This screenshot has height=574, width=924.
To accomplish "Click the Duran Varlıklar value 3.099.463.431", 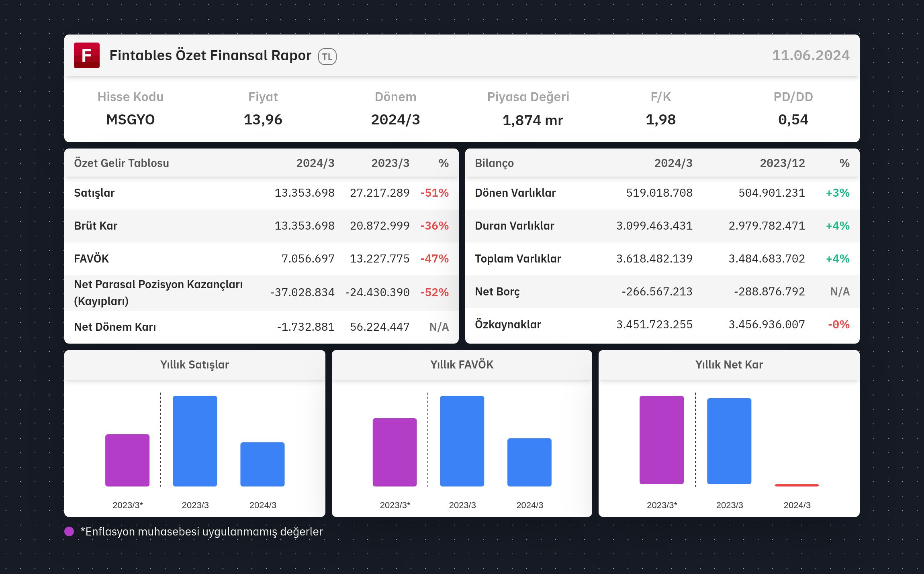I will tap(654, 226).
